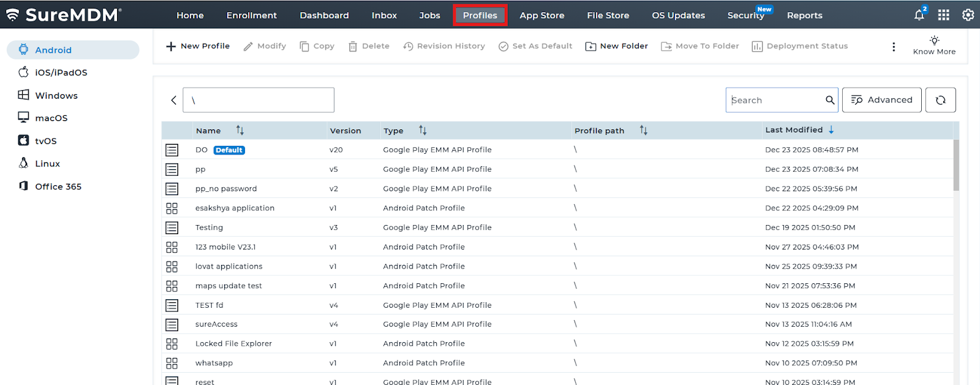Screen dimensions: 980x385
Task: Click the search magnifier icon
Action: (x=830, y=100)
